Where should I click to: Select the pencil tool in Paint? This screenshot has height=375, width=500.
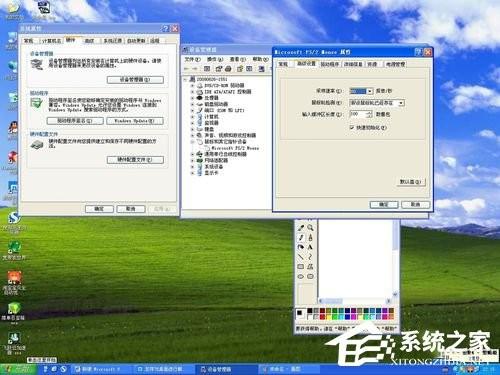click(301, 238)
